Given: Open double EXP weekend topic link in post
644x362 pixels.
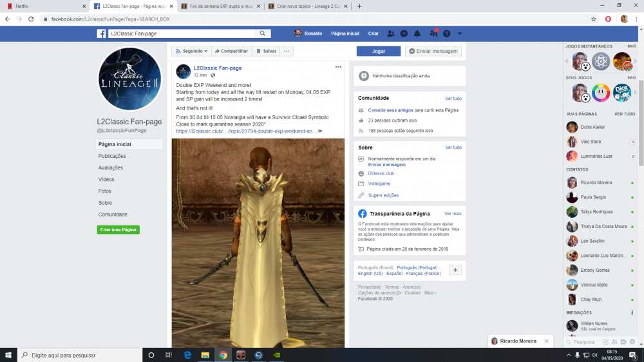Looking at the screenshot, I should (249, 131).
